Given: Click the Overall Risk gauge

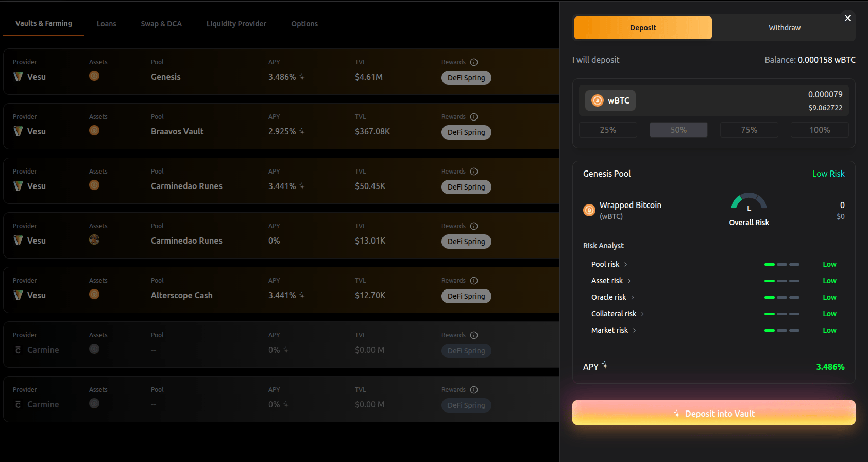Looking at the screenshot, I should tap(749, 202).
